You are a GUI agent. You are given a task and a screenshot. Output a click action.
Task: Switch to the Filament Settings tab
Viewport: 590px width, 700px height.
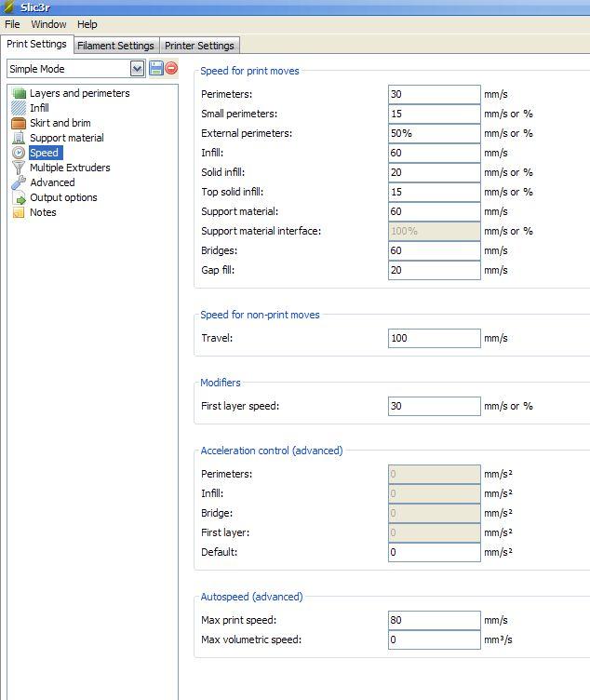point(115,46)
